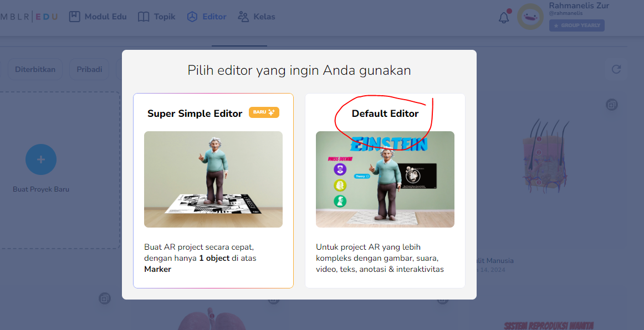
Task: Open the Editor menu item
Action: (207, 17)
